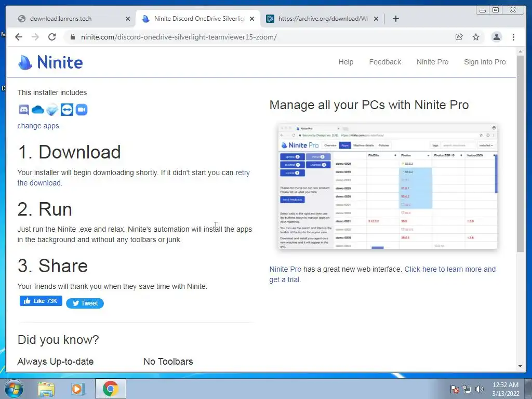Click 'No Toolbars' text
The height and width of the screenshot is (399, 532).
point(168,362)
